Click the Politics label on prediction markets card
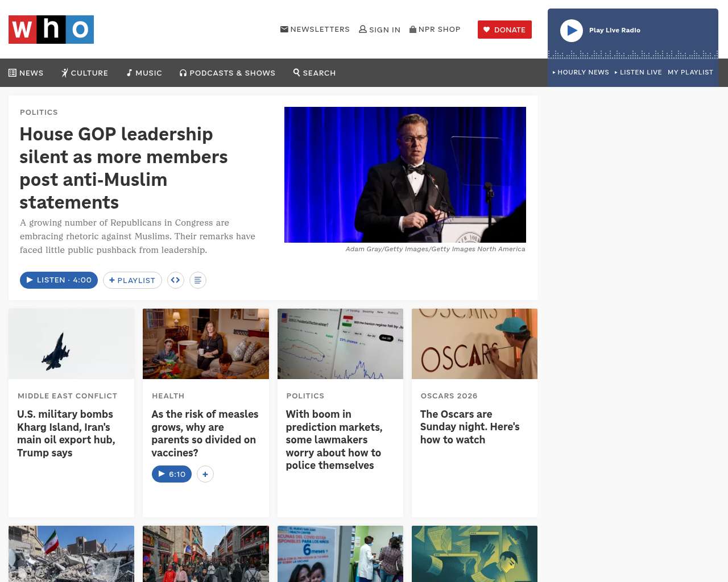 click(x=305, y=396)
